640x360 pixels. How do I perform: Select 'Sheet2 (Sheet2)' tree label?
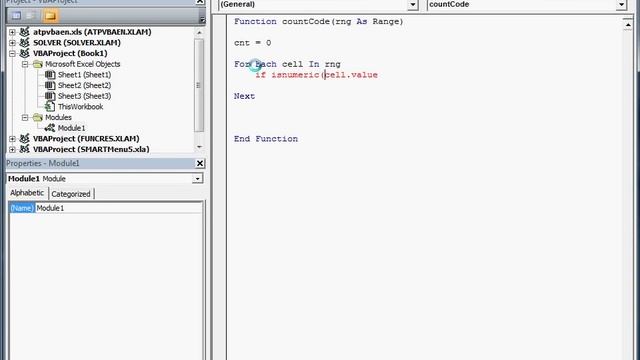tap(84, 85)
